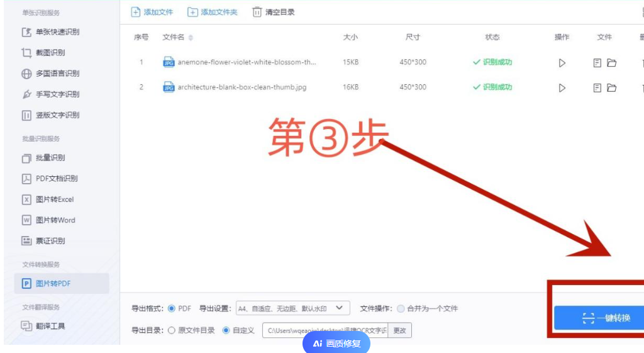Image resolution: width=644 pixels, height=353 pixels.
Task: Click the 一键转换 button
Action: pyautogui.click(x=599, y=318)
